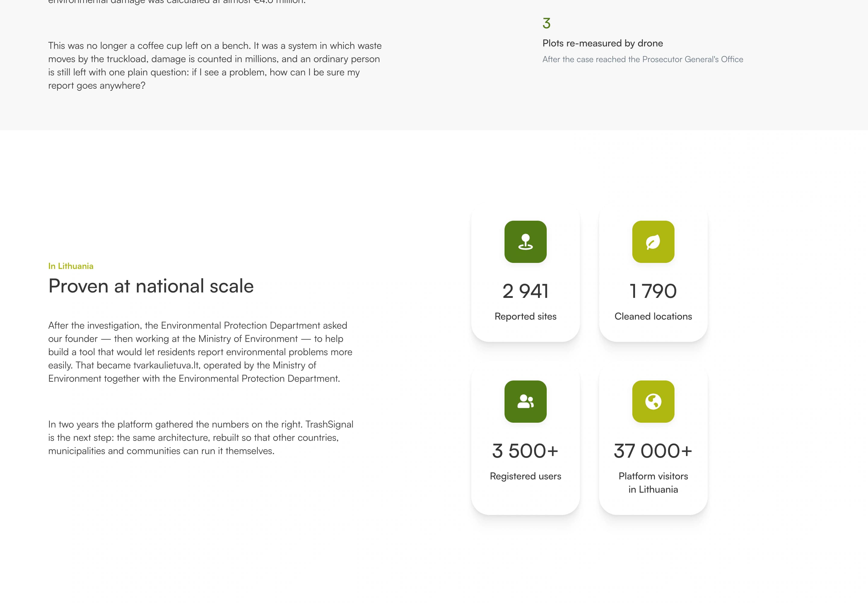Click the paragraph starting In two years
The image size is (868, 603).
[200, 437]
